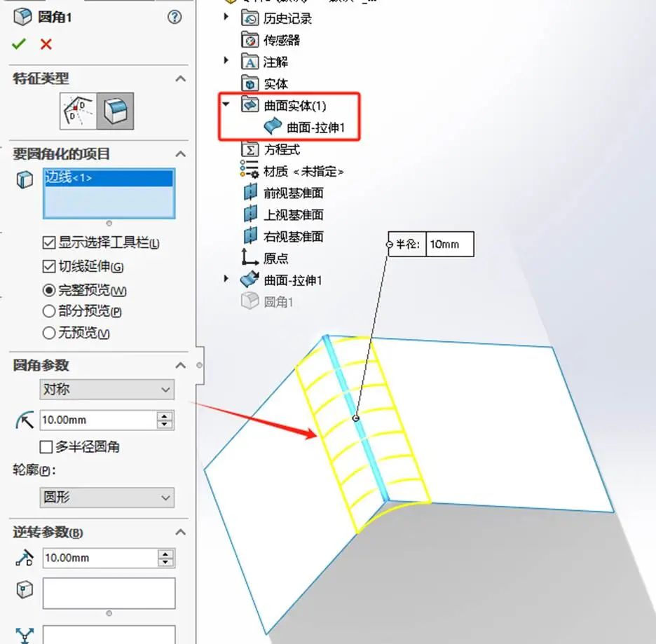Viewport: 656px width, 644px height.
Task: Open the 对称 fillet method dropdown
Action: 107,390
